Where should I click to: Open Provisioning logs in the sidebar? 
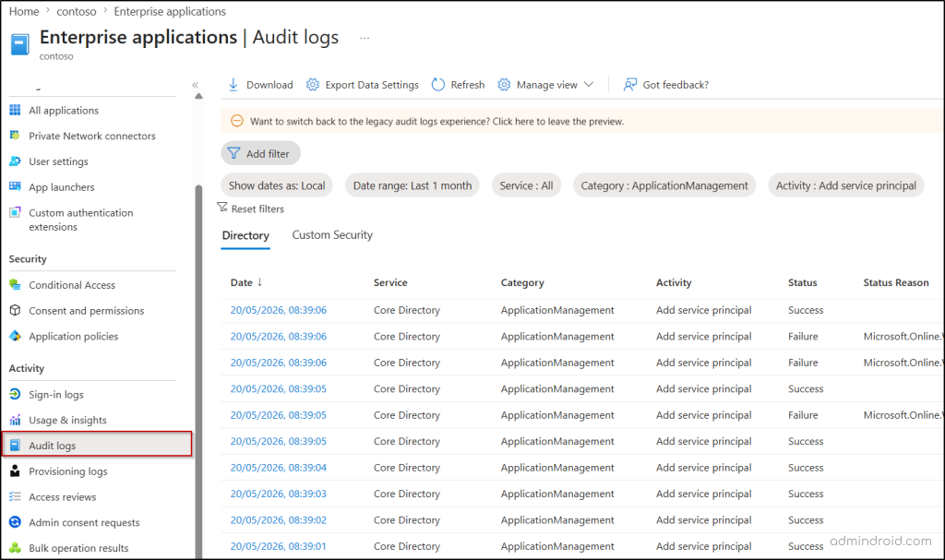point(68,471)
